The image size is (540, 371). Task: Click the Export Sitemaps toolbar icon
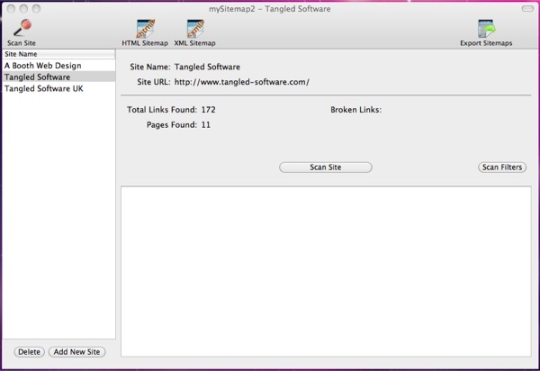(486, 33)
